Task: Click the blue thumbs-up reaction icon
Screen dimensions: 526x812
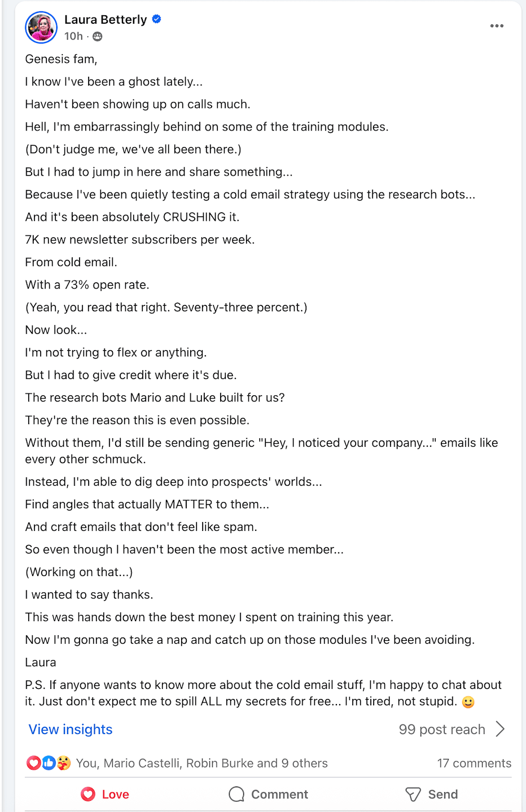Action: [49, 763]
